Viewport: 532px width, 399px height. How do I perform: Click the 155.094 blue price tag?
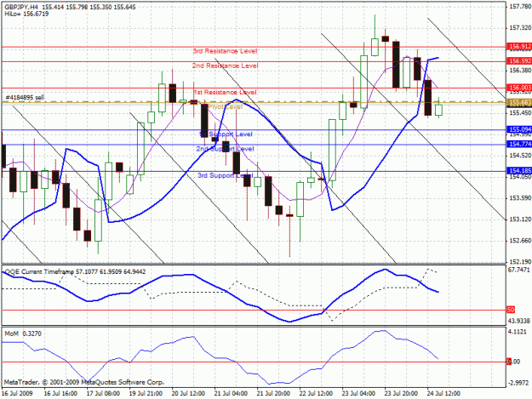pyautogui.click(x=519, y=129)
